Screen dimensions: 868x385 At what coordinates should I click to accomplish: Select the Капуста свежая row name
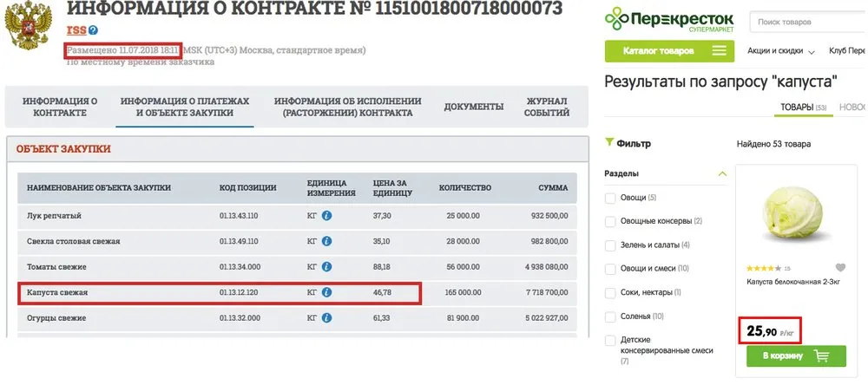click(57, 292)
